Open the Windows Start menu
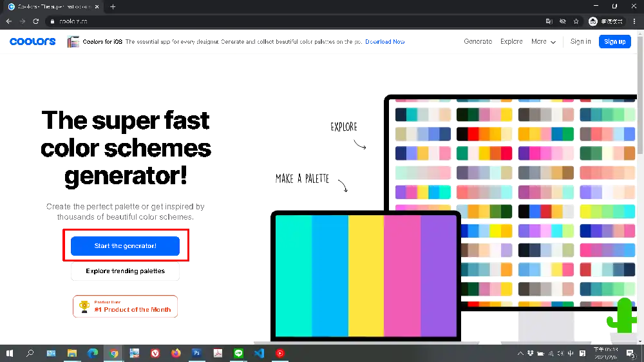Image resolution: width=644 pixels, height=362 pixels. [x=10, y=353]
